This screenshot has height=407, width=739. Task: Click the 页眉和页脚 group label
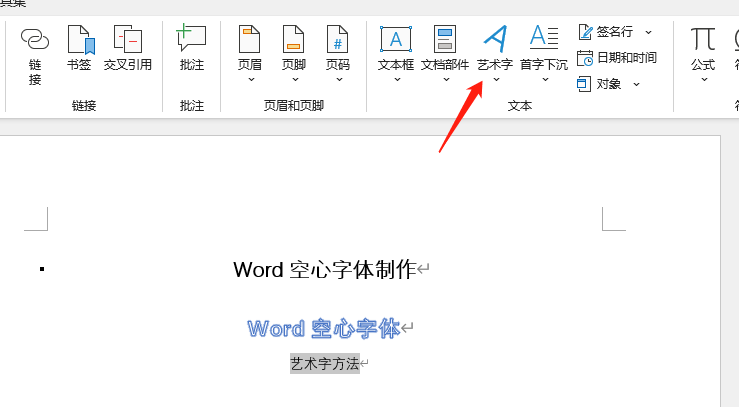click(x=294, y=106)
